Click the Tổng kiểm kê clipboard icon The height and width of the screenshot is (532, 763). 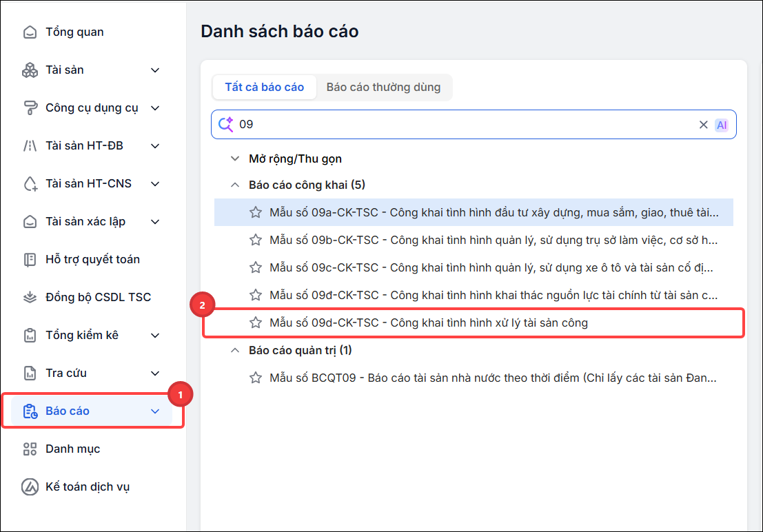click(x=30, y=336)
